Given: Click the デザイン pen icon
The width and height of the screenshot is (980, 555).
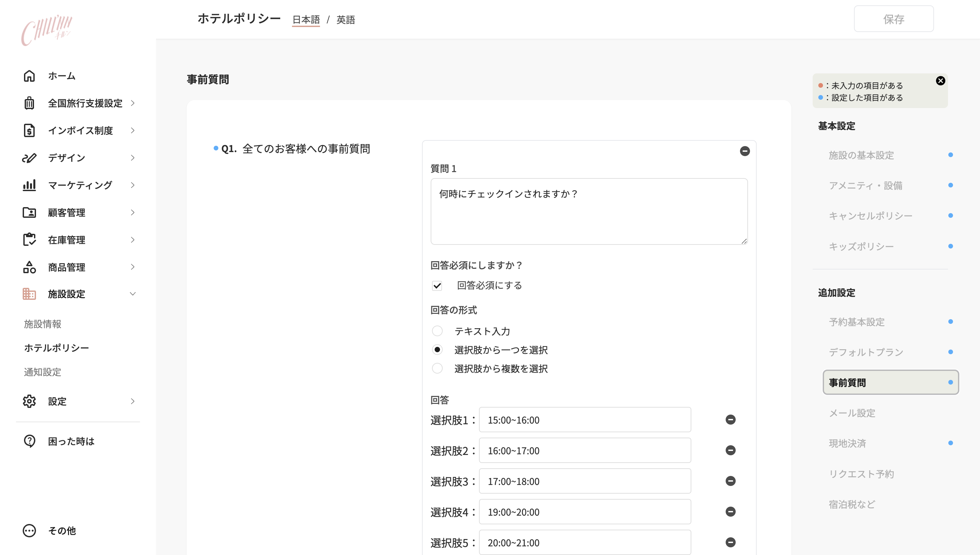Looking at the screenshot, I should (29, 158).
